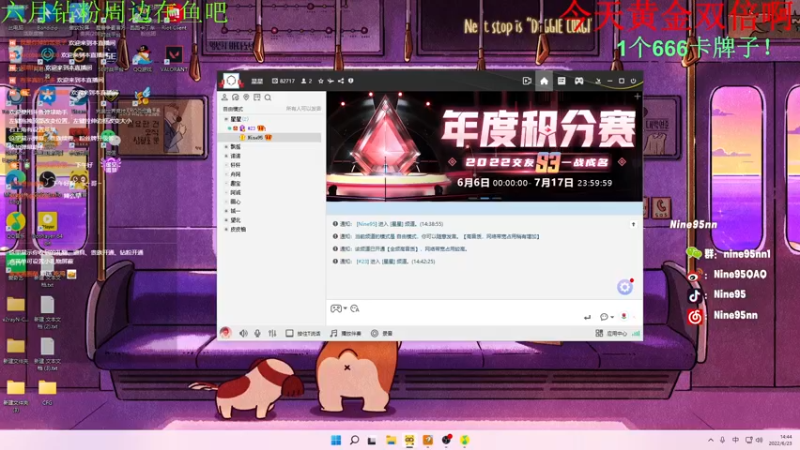Click the headset icon in sidebar toolbar

click(x=235, y=97)
